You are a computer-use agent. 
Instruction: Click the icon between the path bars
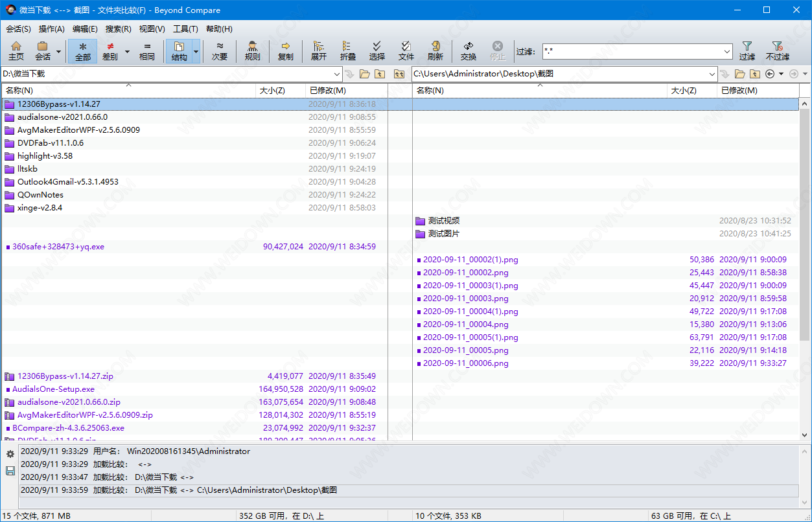point(399,74)
